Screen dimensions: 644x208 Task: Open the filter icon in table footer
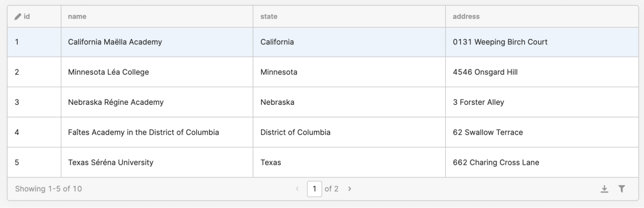click(622, 189)
